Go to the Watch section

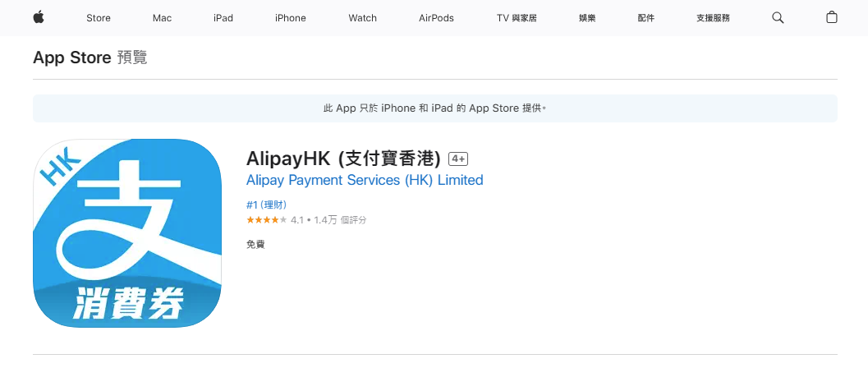(362, 18)
